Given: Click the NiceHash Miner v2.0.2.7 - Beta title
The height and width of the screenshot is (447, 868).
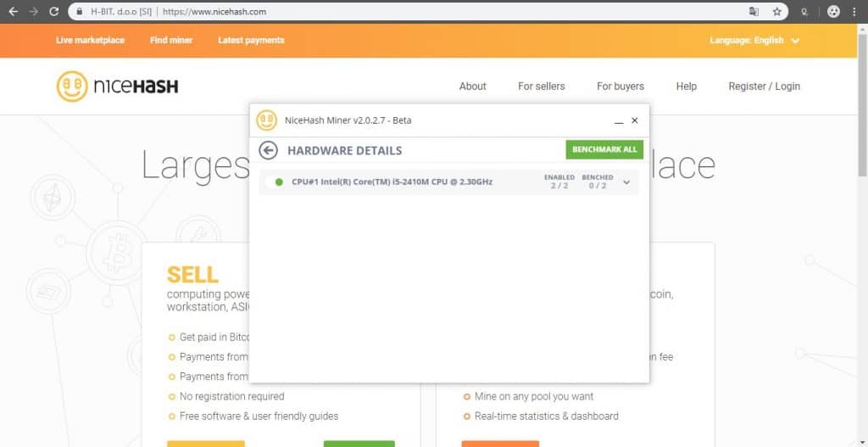Looking at the screenshot, I should tap(348, 120).
